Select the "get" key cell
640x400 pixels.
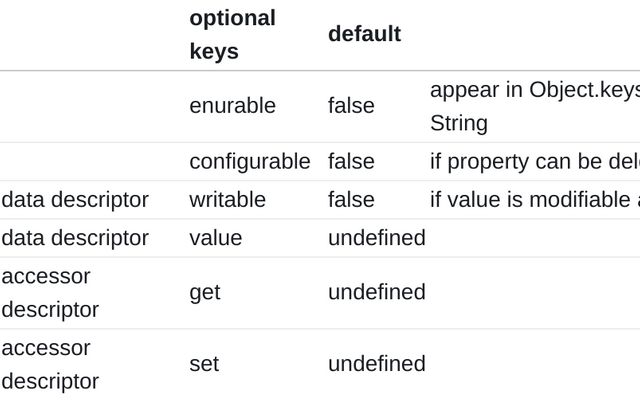click(204, 293)
